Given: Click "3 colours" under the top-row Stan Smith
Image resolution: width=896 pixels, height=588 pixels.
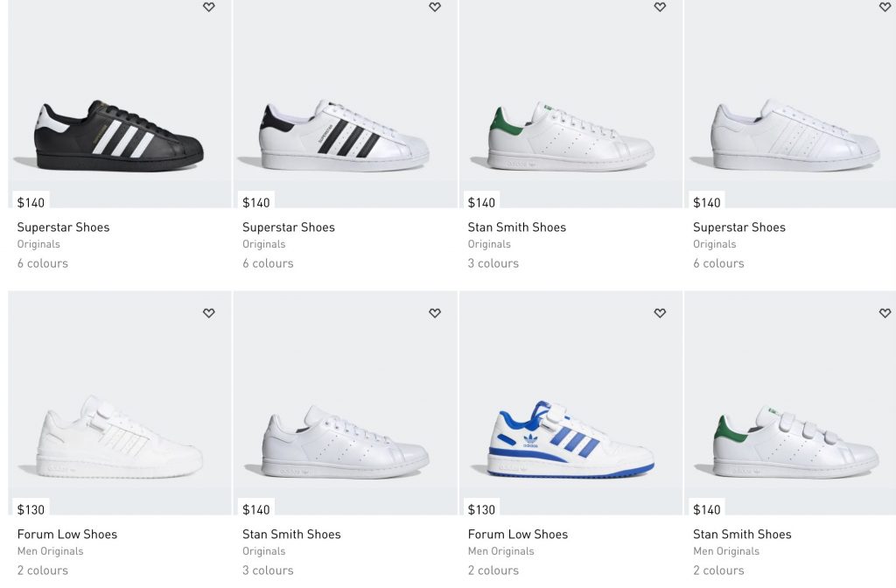Looking at the screenshot, I should tap(493, 263).
